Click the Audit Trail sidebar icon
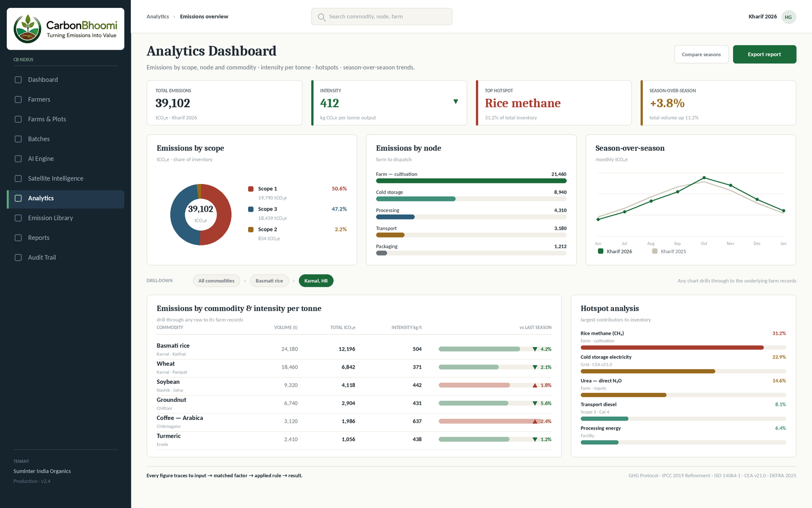The height and width of the screenshot is (508, 812). click(18, 257)
